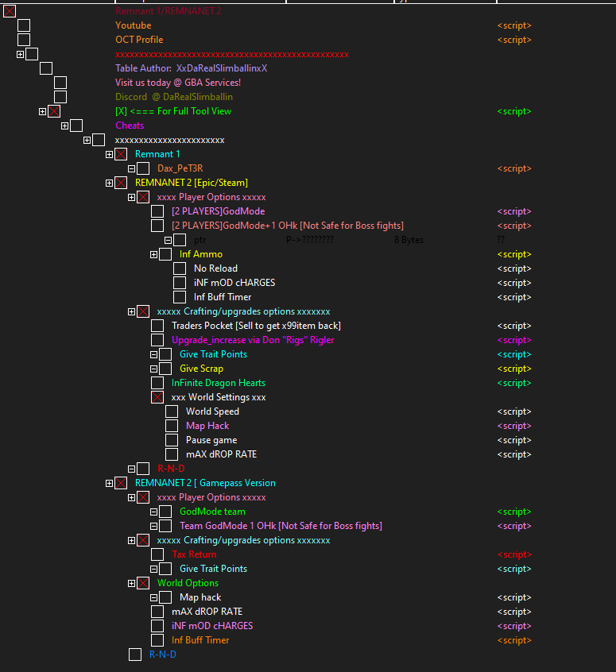
Task: Expand the Inf Ammo group
Action: pyautogui.click(x=153, y=254)
